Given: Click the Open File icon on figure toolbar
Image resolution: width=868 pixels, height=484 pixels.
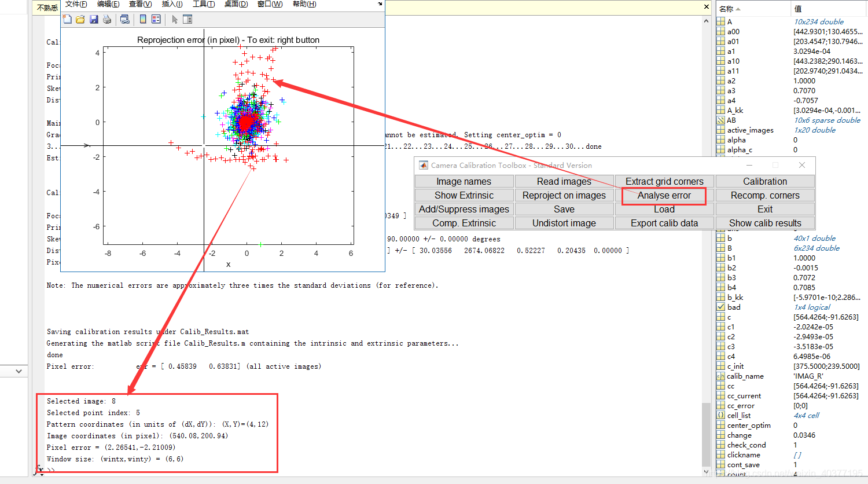Looking at the screenshot, I should [x=80, y=19].
